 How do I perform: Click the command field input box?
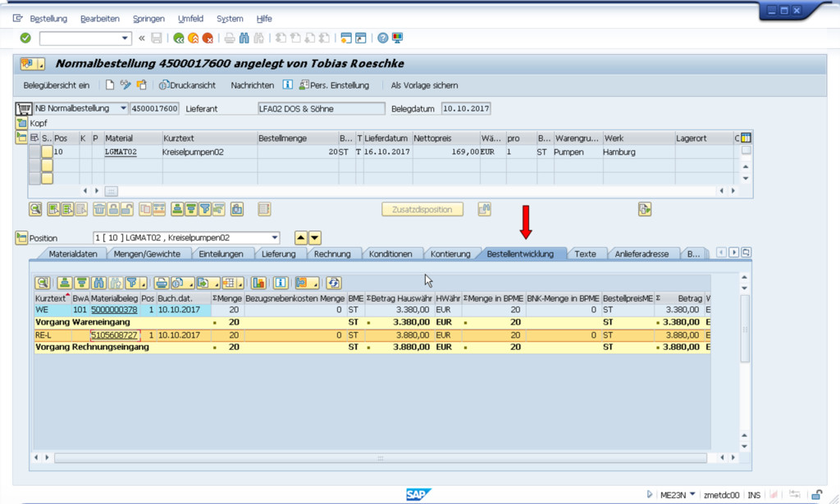pyautogui.click(x=80, y=38)
